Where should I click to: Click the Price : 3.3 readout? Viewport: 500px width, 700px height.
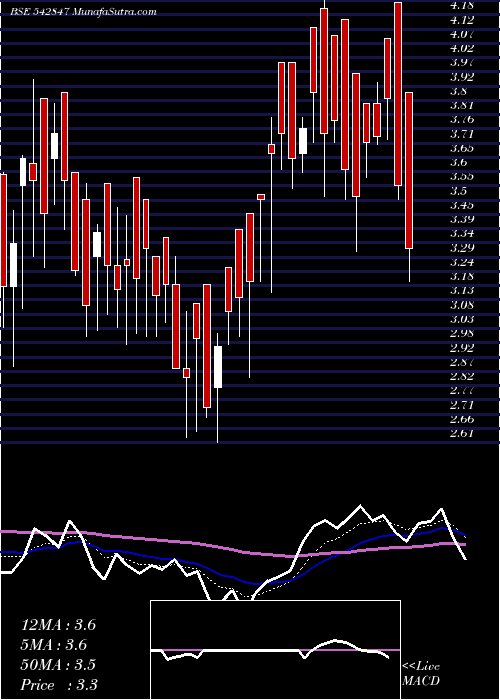pyautogui.click(x=59, y=685)
